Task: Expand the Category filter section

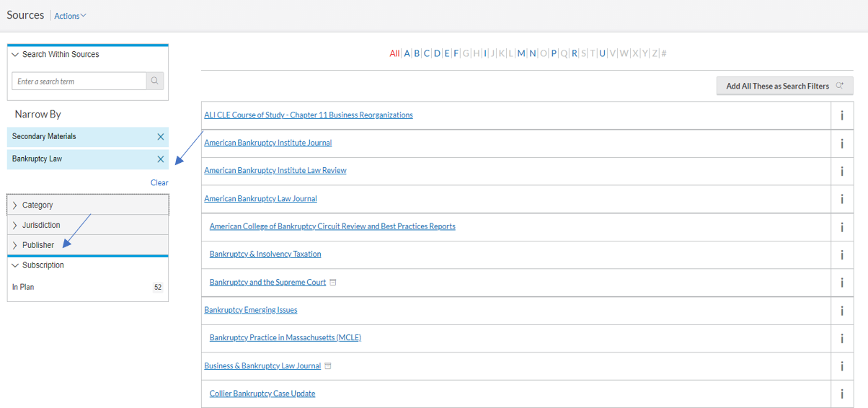Action: [88, 205]
